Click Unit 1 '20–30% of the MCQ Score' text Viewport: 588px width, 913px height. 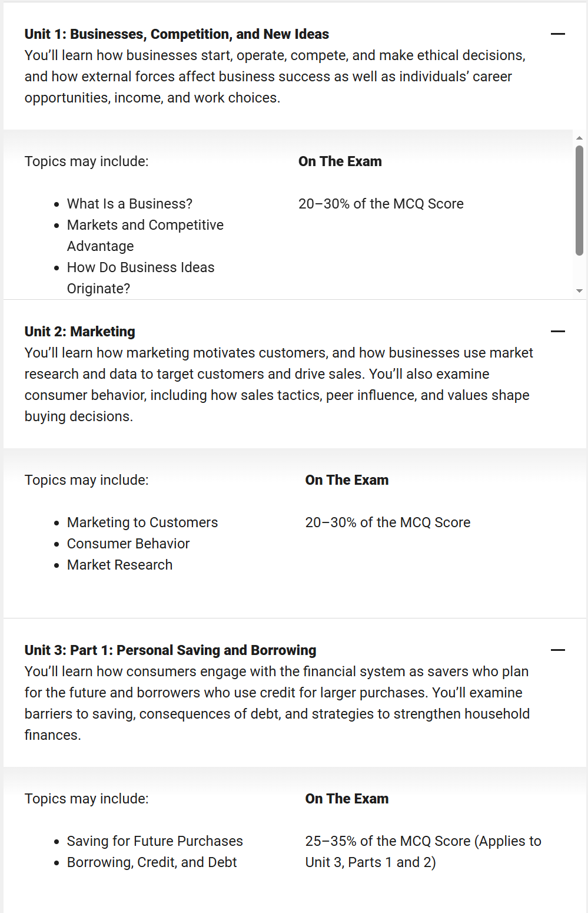381,204
